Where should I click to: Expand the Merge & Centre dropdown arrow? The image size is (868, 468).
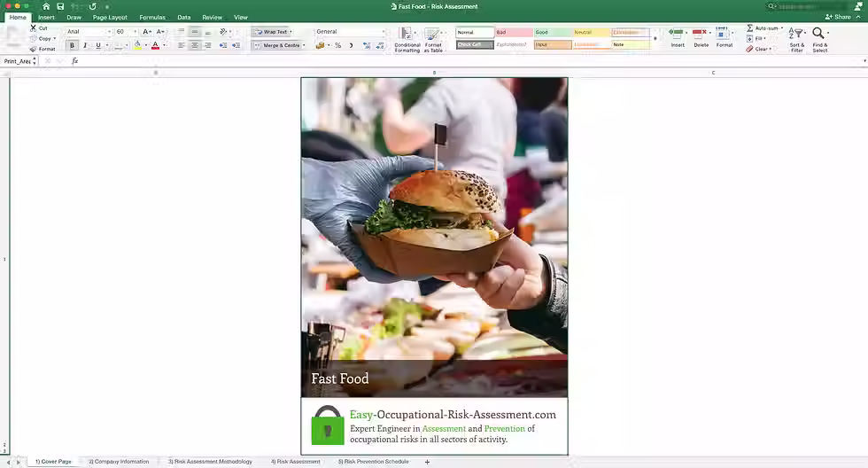304,45
